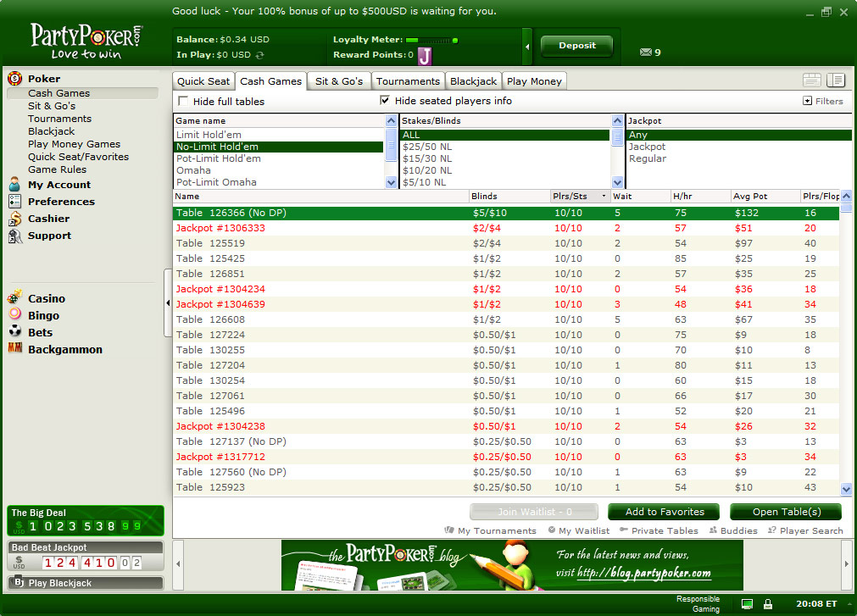Image resolution: width=857 pixels, height=616 pixels.
Task: Click Add to Favorites button
Action: [664, 512]
